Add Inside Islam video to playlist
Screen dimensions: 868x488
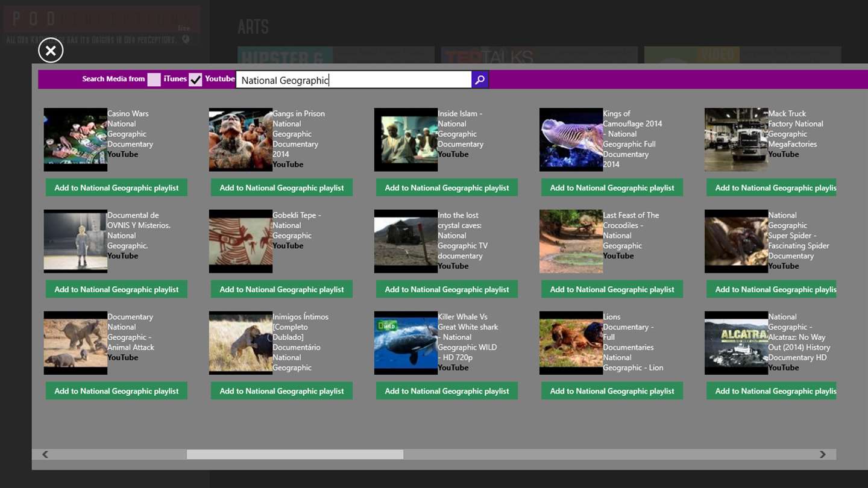(447, 187)
